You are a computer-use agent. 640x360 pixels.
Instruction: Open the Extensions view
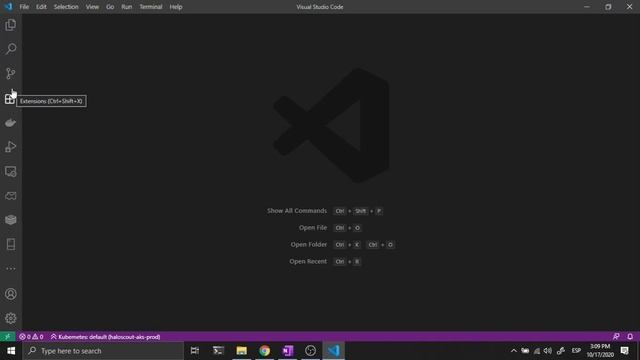coord(10,99)
